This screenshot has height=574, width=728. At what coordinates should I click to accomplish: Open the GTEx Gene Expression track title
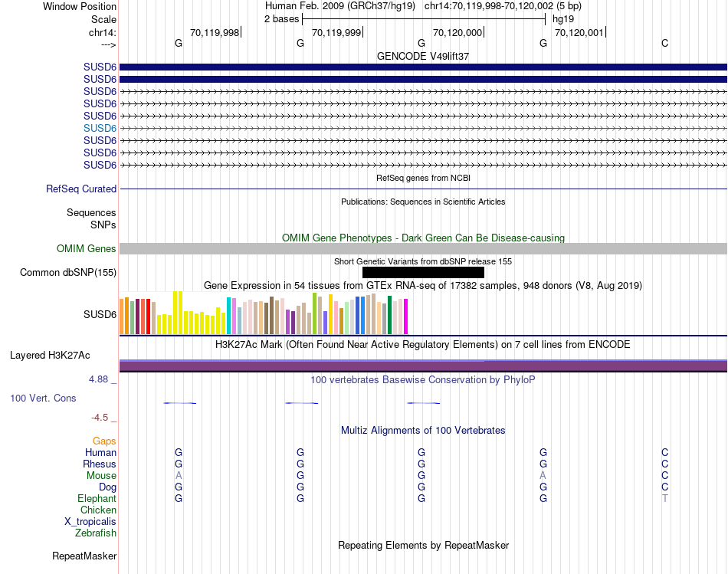click(423, 286)
